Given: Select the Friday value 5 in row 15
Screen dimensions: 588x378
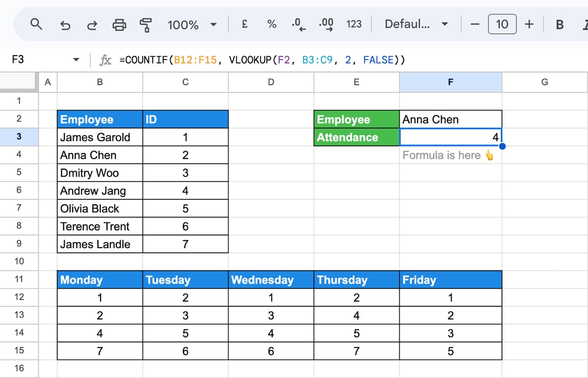Looking at the screenshot, I should [450, 351].
